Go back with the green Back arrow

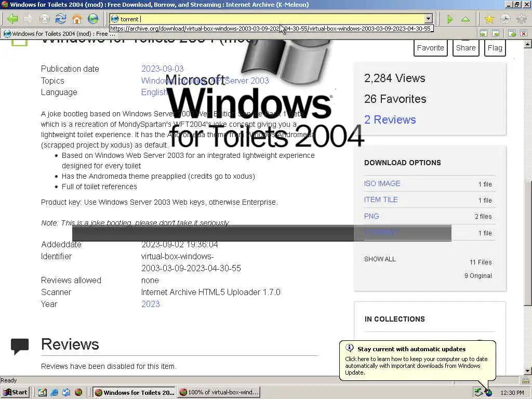12,19
